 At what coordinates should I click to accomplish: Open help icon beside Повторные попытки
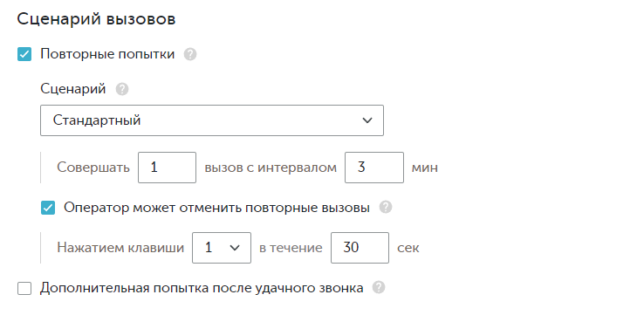click(189, 55)
